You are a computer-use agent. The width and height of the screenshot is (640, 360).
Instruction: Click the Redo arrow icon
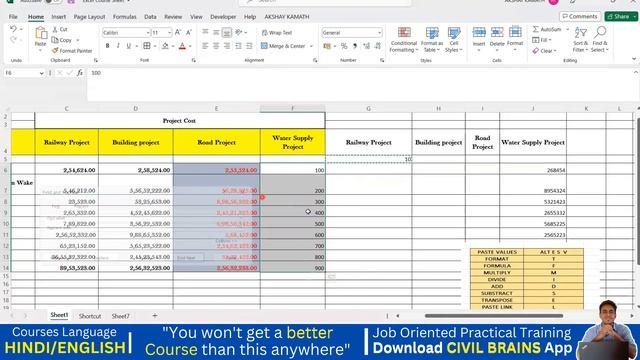click(x=13, y=40)
